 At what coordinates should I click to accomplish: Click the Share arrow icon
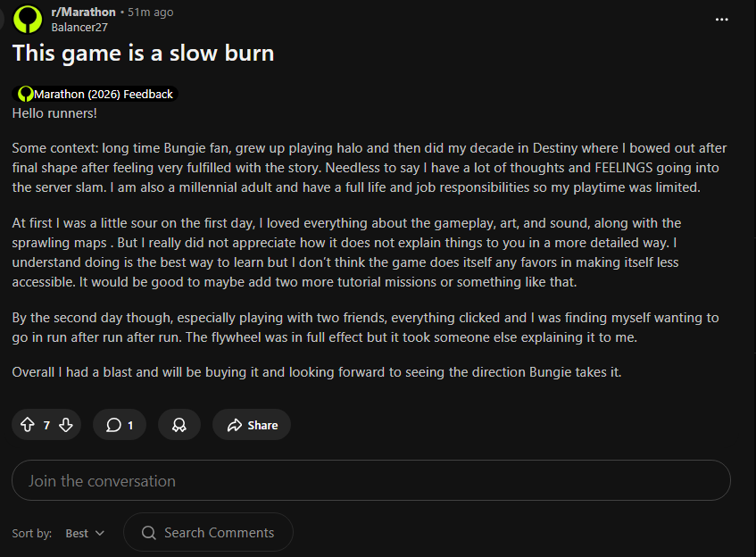235,425
